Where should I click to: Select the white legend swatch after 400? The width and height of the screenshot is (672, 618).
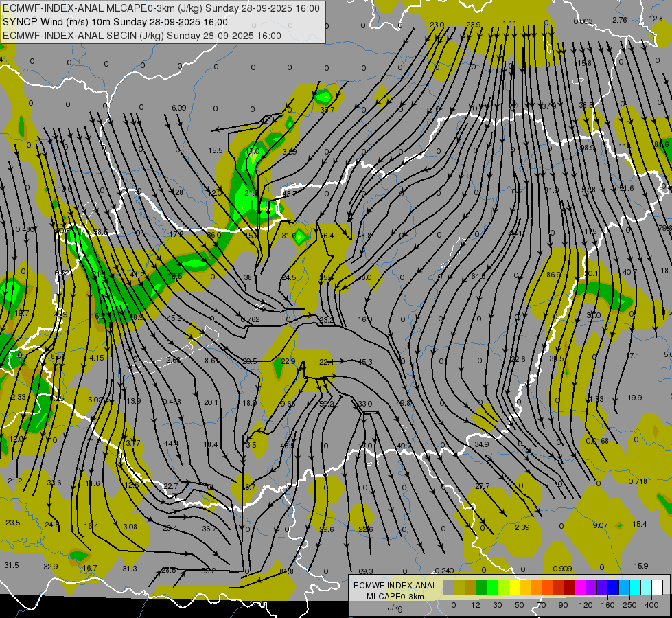[657, 588]
